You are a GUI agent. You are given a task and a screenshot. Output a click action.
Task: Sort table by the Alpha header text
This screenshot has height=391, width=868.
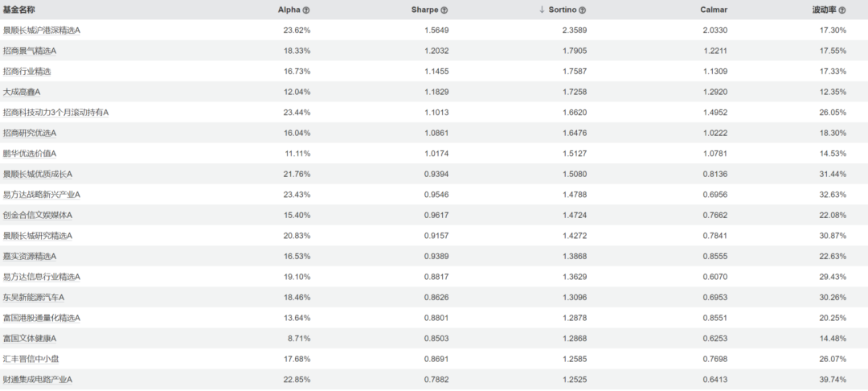tap(289, 10)
